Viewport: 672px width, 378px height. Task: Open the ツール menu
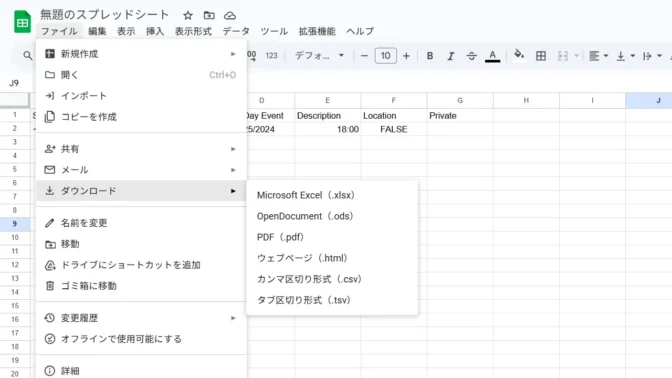(274, 31)
